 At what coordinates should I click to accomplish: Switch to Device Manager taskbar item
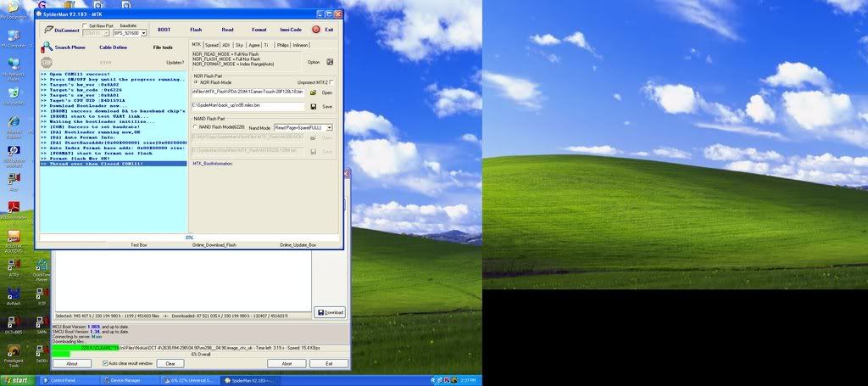point(128,380)
